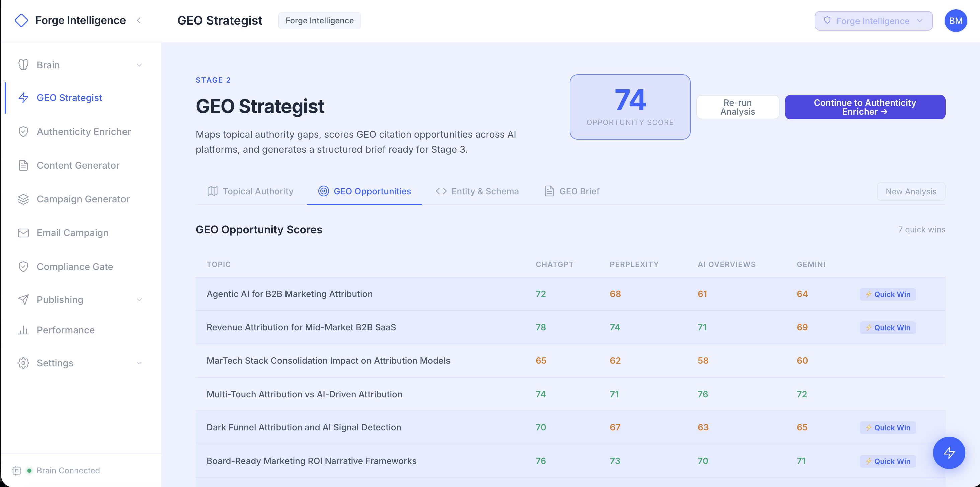Expand the Settings section chevron
This screenshot has height=487, width=980.
click(139, 363)
